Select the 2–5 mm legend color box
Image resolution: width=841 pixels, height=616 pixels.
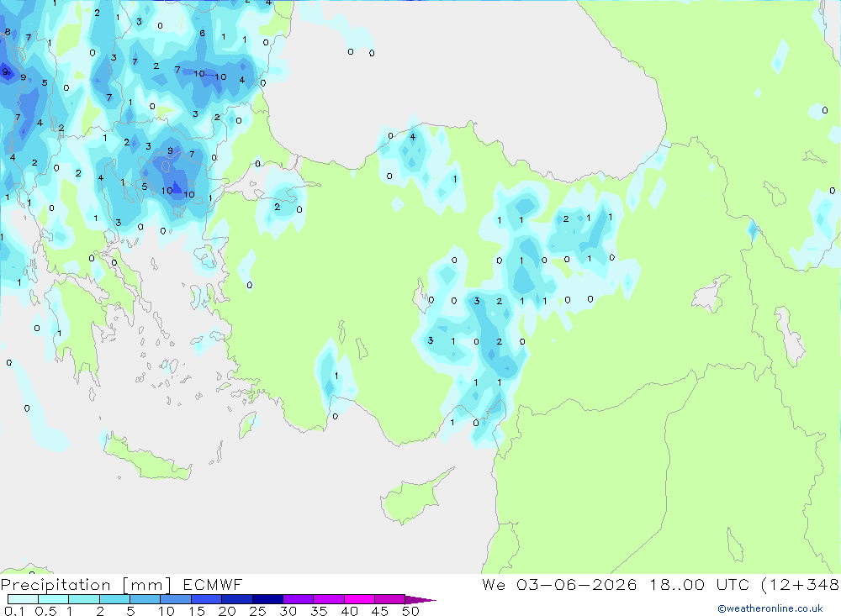pyautogui.click(x=114, y=599)
